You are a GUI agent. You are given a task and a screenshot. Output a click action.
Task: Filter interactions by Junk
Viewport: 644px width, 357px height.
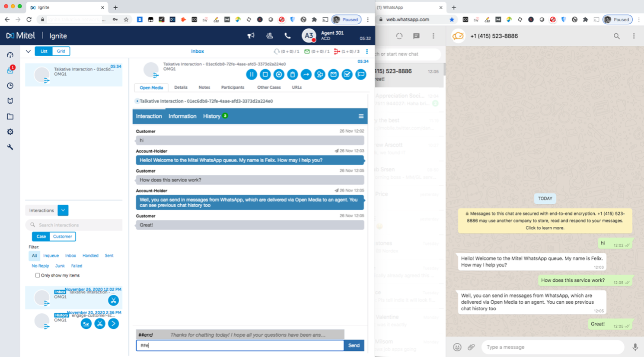coord(60,266)
